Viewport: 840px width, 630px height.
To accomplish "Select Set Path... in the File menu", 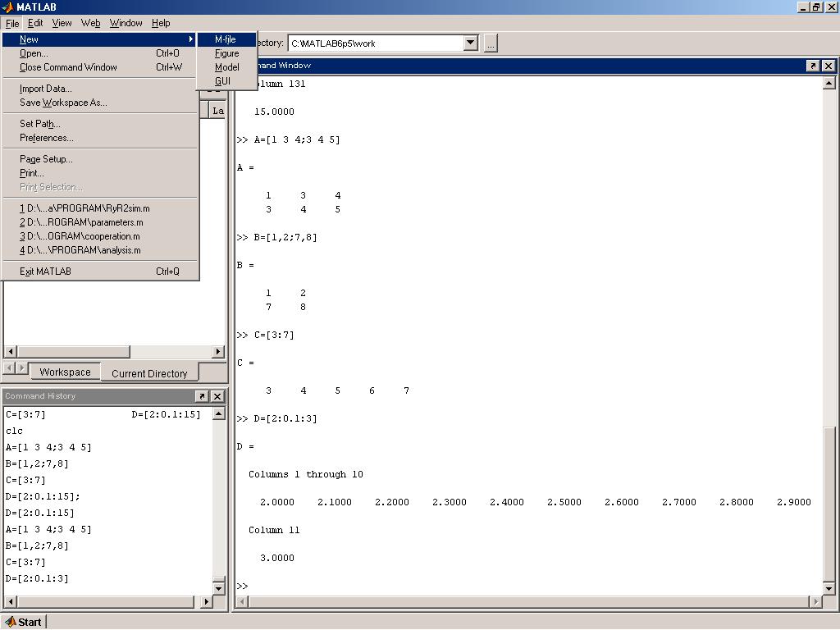I will pyautogui.click(x=99, y=124).
